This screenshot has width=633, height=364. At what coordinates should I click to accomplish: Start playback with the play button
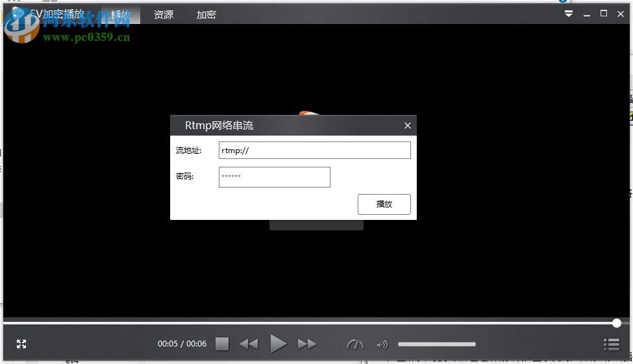pyautogui.click(x=278, y=344)
